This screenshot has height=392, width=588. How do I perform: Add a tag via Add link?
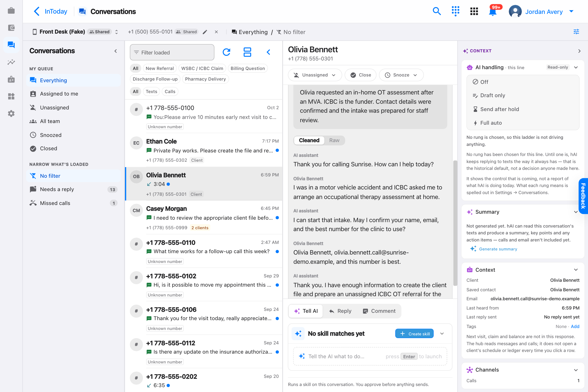[x=575, y=326]
